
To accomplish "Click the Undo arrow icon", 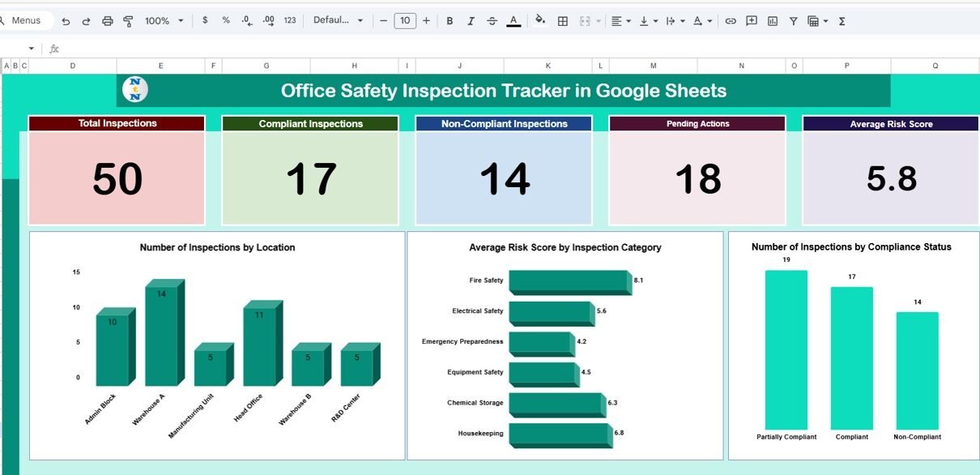I will coord(66,21).
